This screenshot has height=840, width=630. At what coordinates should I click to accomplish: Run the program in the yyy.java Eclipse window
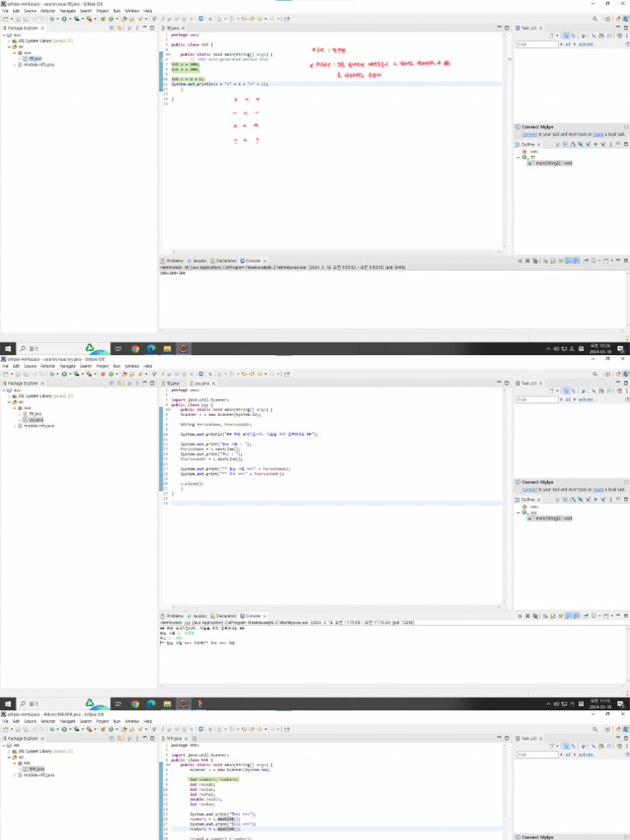point(64,374)
